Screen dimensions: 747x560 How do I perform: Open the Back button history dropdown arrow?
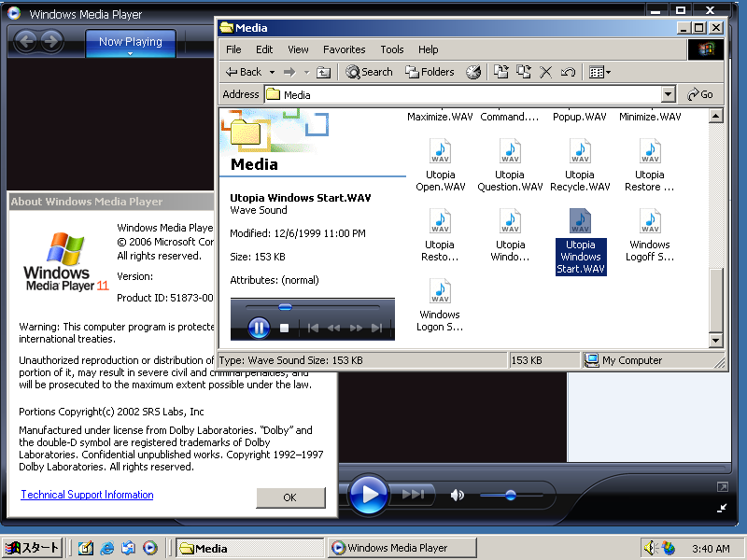pos(272,73)
